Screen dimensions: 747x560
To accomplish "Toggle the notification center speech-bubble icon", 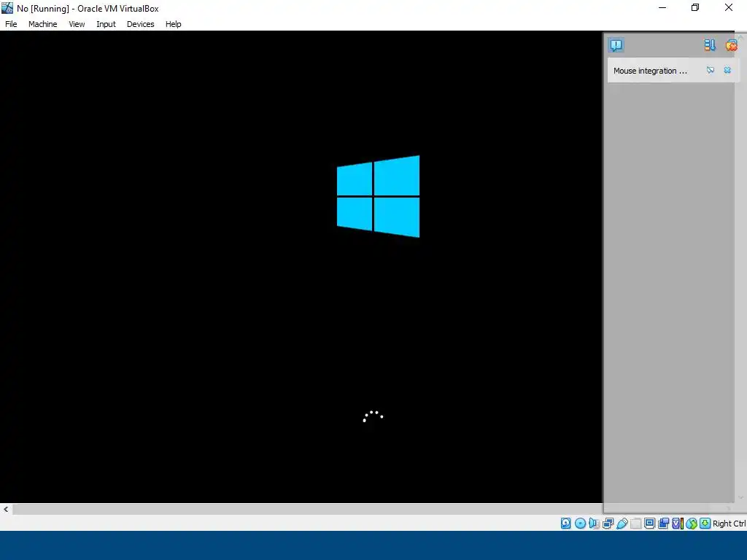I will click(616, 45).
